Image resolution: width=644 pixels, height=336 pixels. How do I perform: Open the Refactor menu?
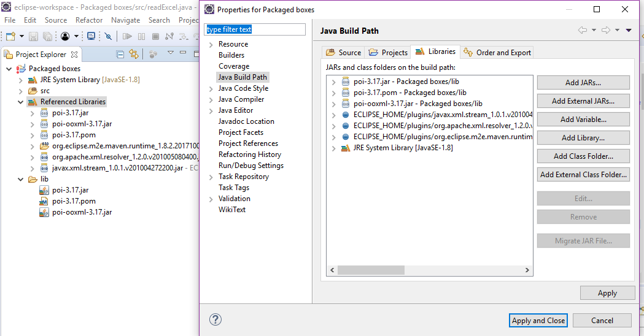pyautogui.click(x=89, y=20)
